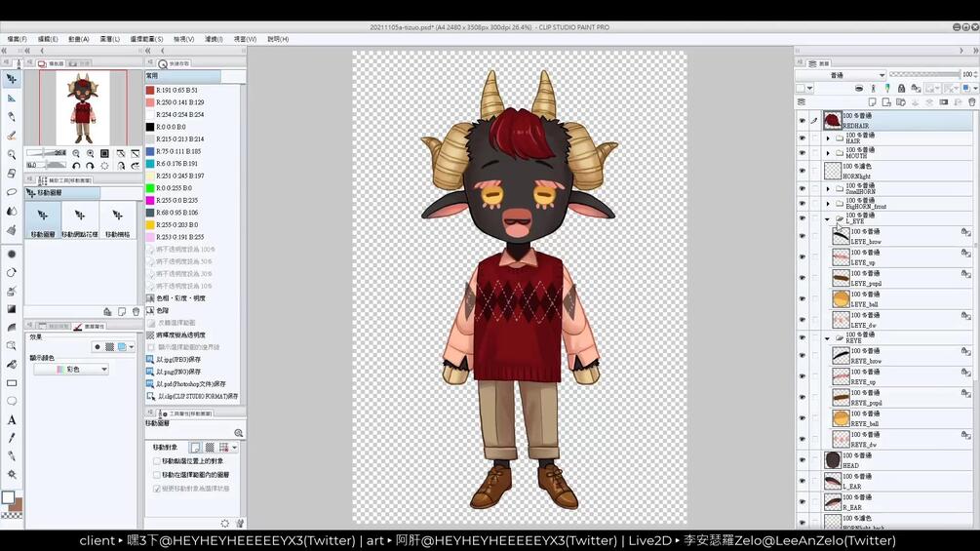
Task: Click wrench settings icon at tool property bottom
Action: coord(240,523)
